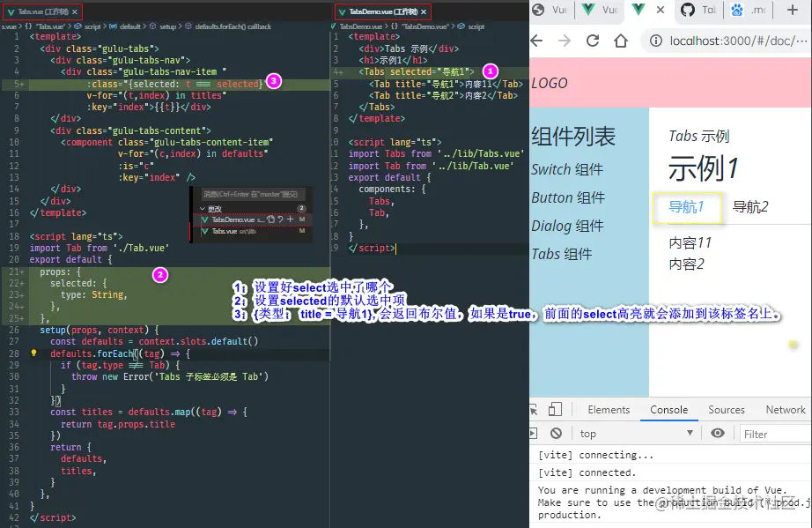Image resolution: width=812 pixels, height=528 pixels.
Task: Close the Tabs.vue editor tab
Action: point(75,11)
